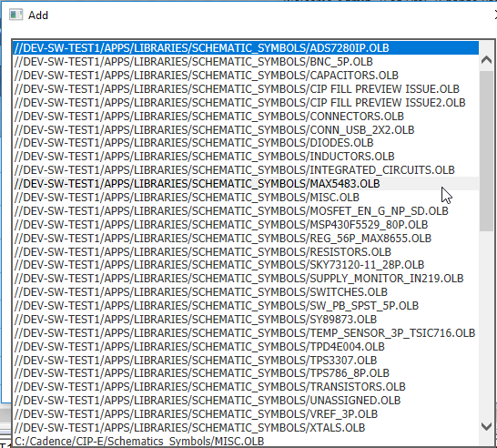Pick the SUPPLY_MONITOR_IN219.OLB library
The width and height of the screenshot is (497, 448).
[246, 279]
